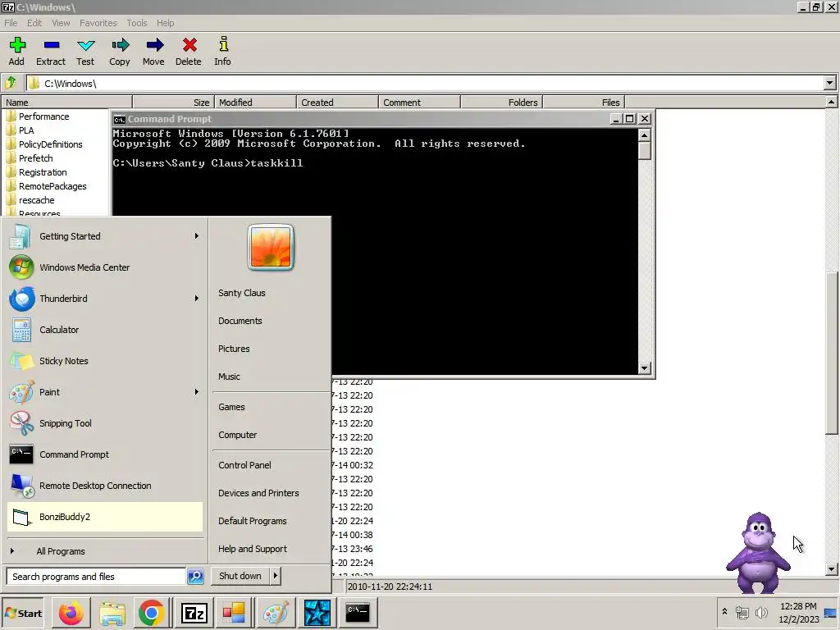
Task: Launch Calculator from Start menu
Action: click(x=105, y=330)
